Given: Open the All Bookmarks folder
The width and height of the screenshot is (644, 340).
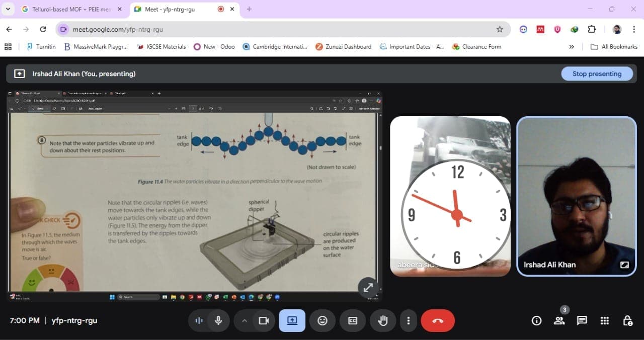Looking at the screenshot, I should (614, 47).
